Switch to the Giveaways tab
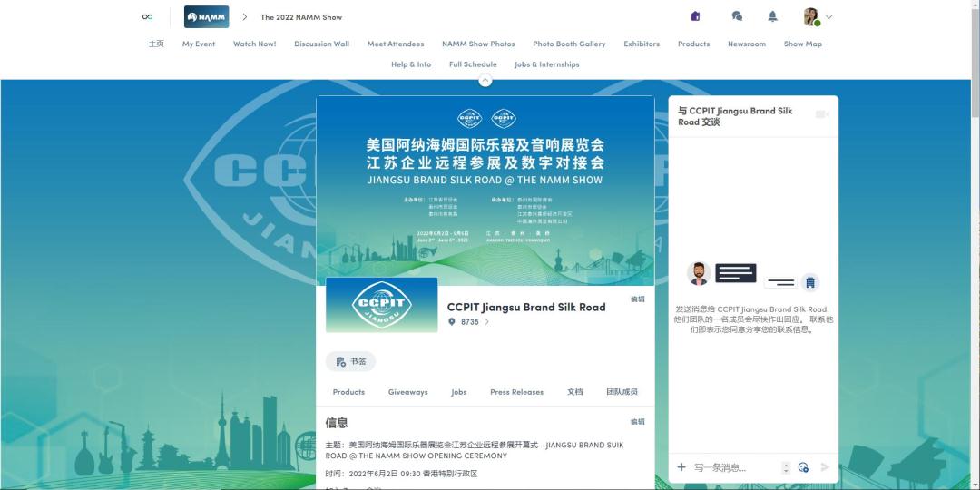 (408, 392)
